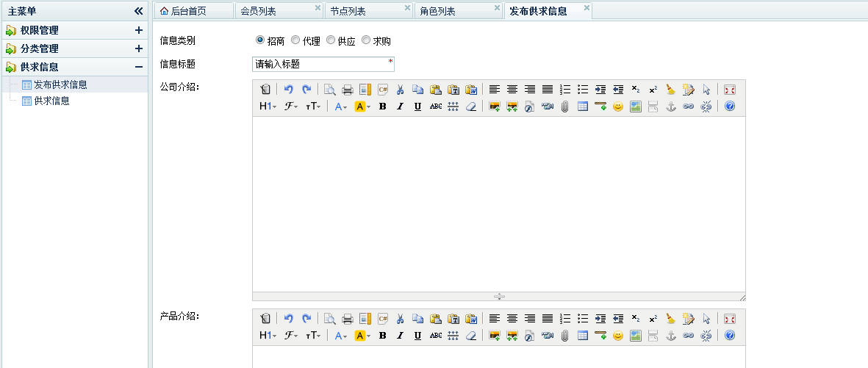The width and height of the screenshot is (868, 368).
Task: Click the 信息标题 text input field
Action: click(x=322, y=64)
